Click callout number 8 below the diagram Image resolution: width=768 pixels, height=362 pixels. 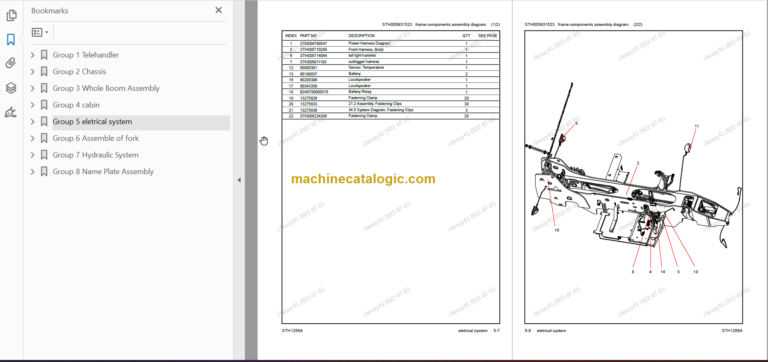[633, 271]
